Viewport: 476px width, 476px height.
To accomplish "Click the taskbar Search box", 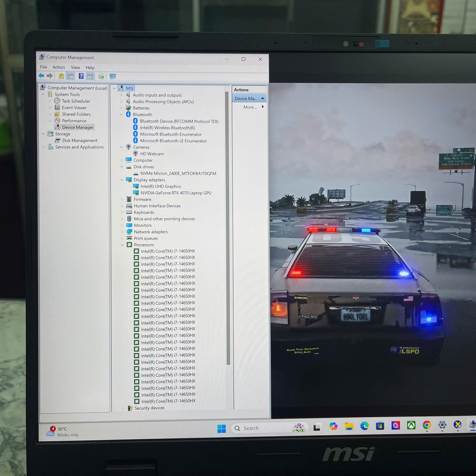I will click(270, 428).
